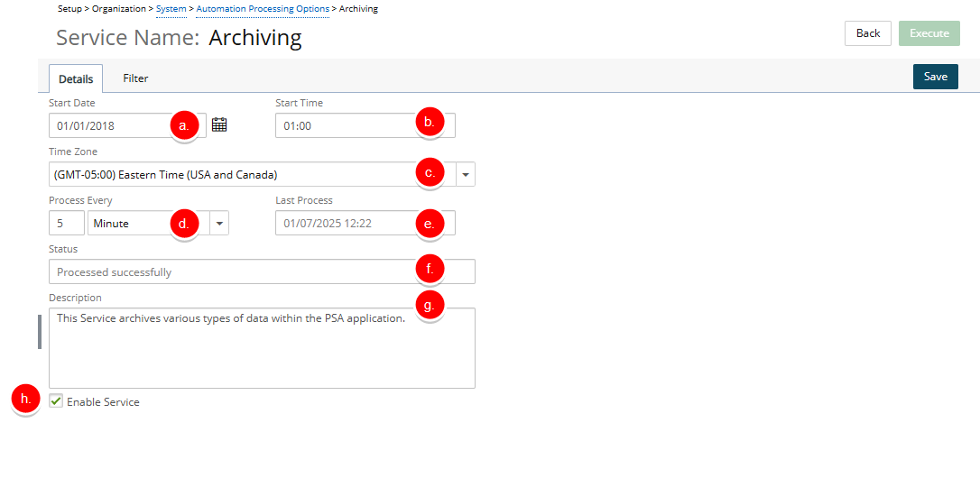Open the Start Date calendar picker icon
Viewport: 980px width, 478px height.
[218, 125]
